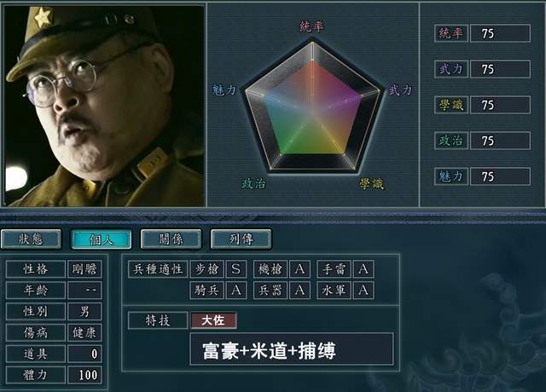Click the 富豪+米道+捕缚 skill description box
This screenshot has height=392, width=546.
292,349
